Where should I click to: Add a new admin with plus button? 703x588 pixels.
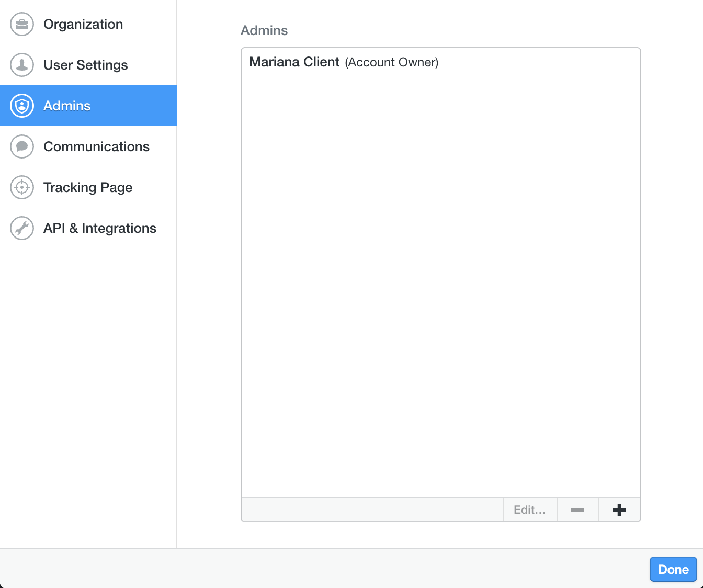pyautogui.click(x=619, y=510)
